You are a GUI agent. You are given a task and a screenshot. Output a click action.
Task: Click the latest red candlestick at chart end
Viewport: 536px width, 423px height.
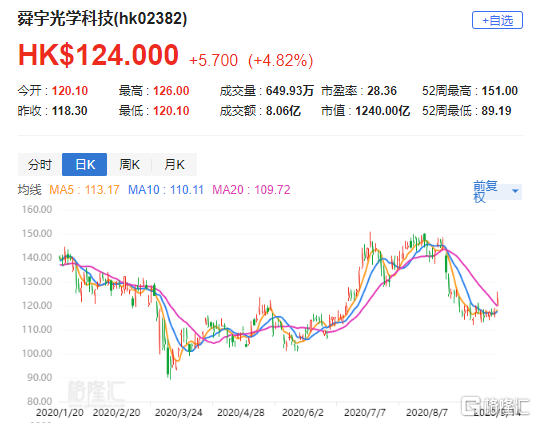click(497, 298)
